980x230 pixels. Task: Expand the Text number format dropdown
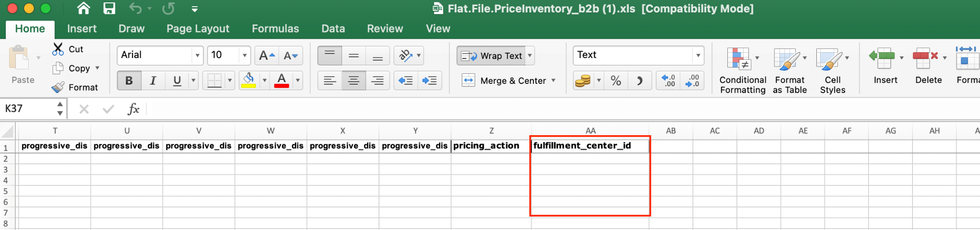tap(698, 56)
